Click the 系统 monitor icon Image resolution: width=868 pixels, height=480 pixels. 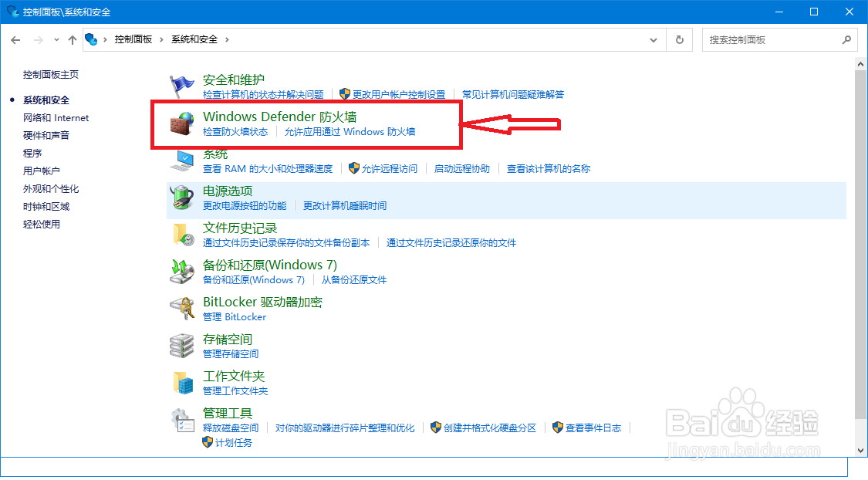[181, 160]
